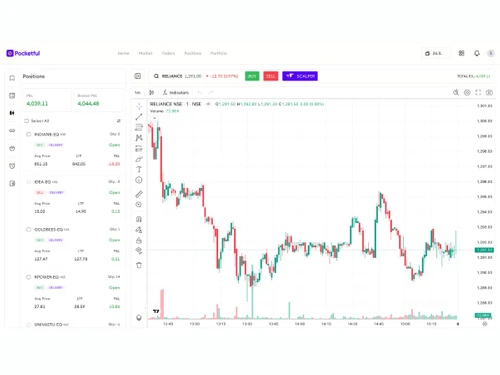
Task: Toggle fullscreen chart mode
Action: [478, 93]
